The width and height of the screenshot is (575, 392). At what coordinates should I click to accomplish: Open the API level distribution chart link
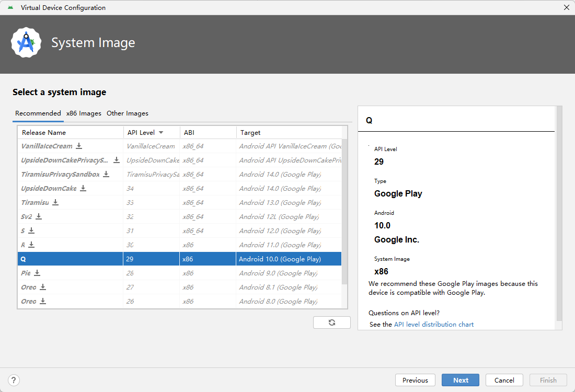click(x=434, y=325)
